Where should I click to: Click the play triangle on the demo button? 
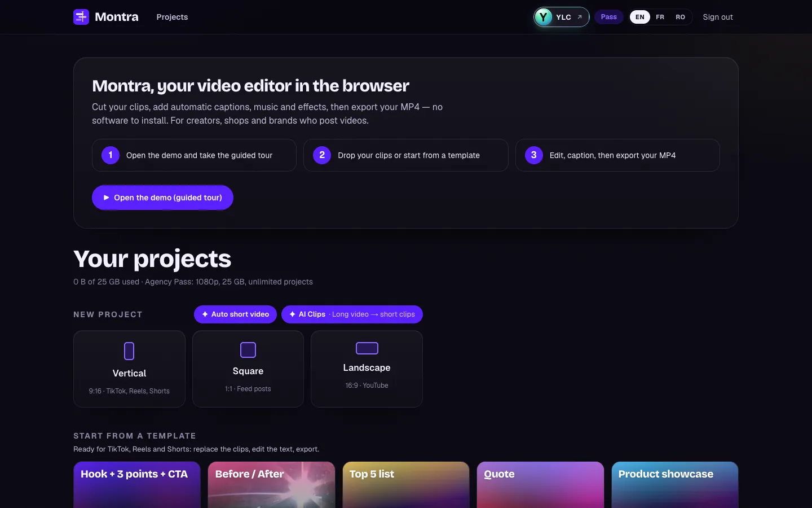pyautogui.click(x=106, y=198)
